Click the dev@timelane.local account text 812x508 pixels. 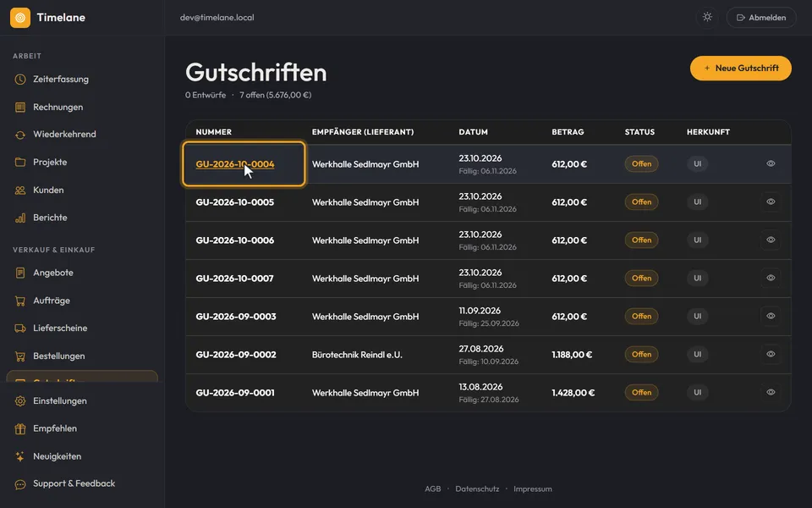pos(217,18)
